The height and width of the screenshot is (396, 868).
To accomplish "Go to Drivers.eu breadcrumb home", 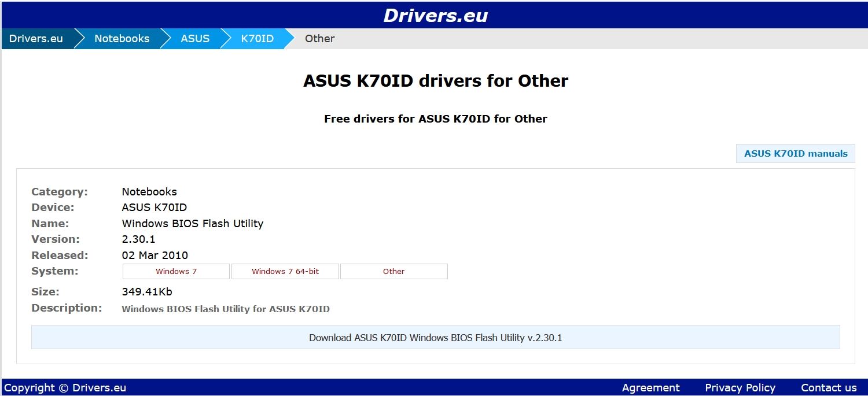I will (36, 39).
